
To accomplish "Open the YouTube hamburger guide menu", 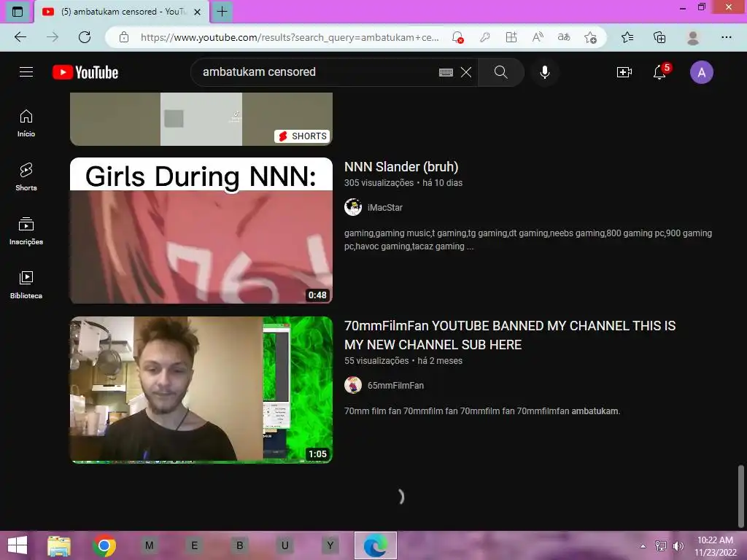I will point(26,72).
